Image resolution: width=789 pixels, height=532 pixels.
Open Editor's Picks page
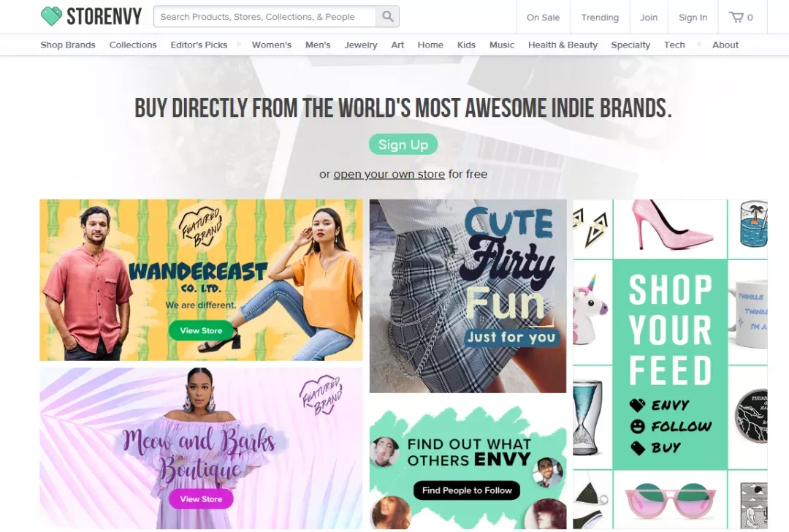199,45
